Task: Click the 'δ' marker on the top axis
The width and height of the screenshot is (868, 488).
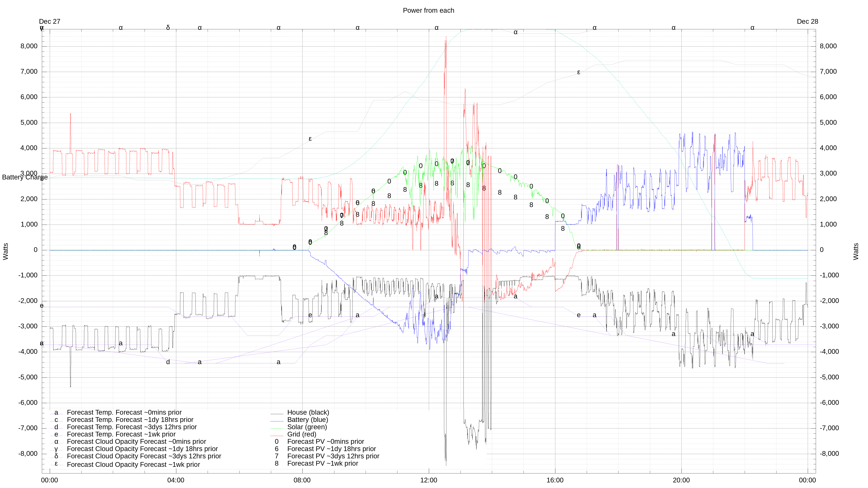Action: pyautogui.click(x=168, y=28)
